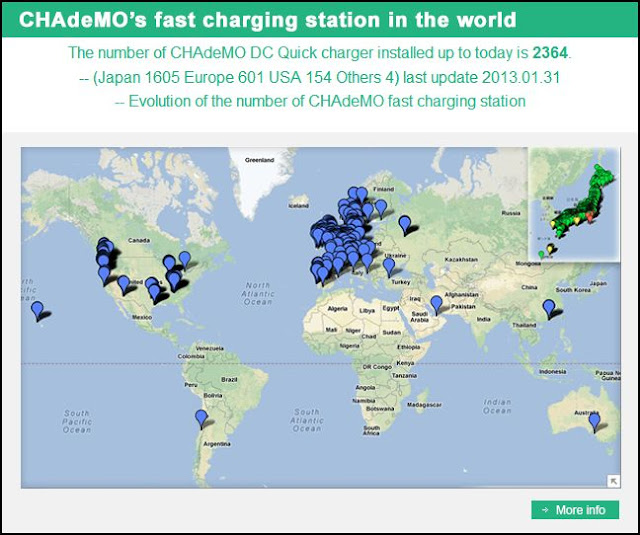Screen dimensions: 640x535
Task: Click the map marker in Chile
Action: (201, 419)
